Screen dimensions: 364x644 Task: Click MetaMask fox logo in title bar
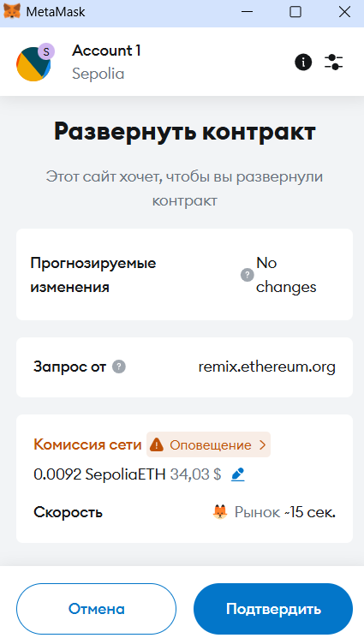12,11
